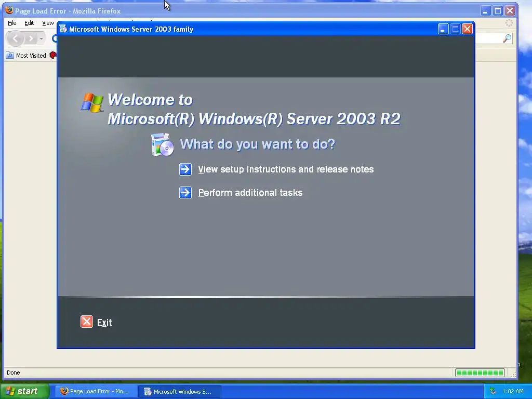Close the Firefox window
This screenshot has width=532, height=399.
510,11
